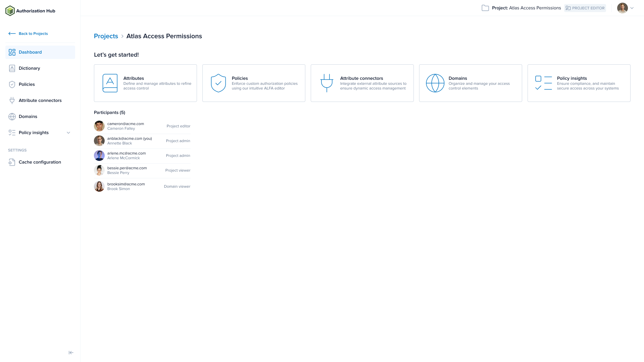
Task: Expand the Policy insights sidebar chevron
Action: coord(68,133)
